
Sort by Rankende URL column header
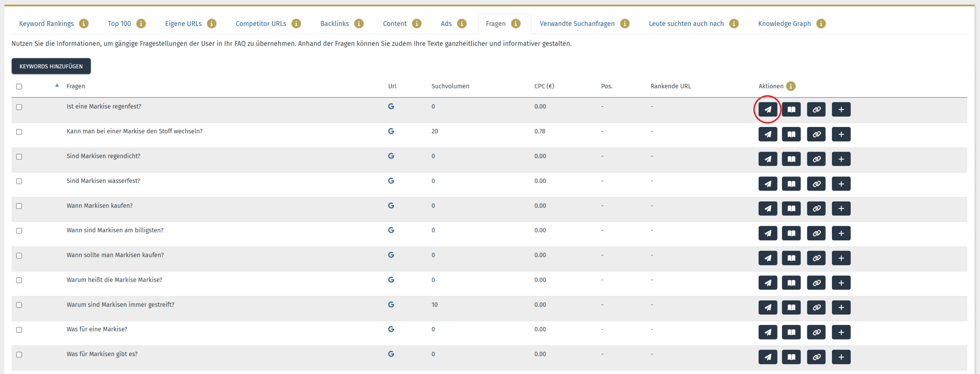(x=671, y=86)
